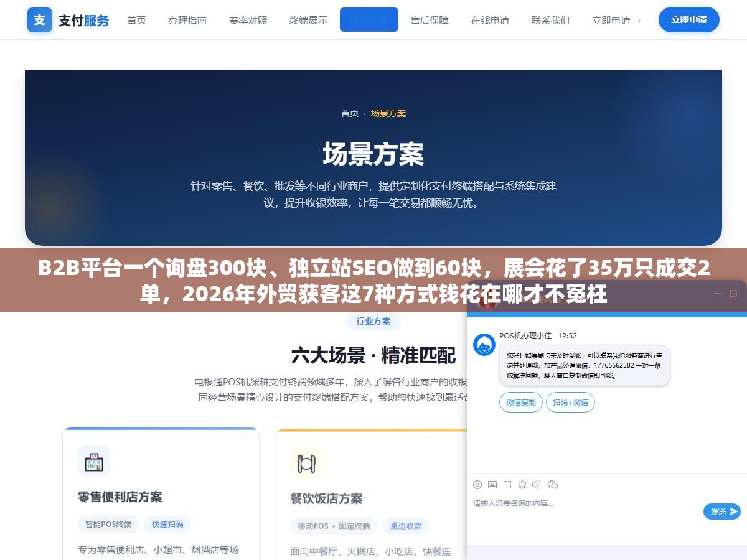Click the 智能POS终端 tag
The width and height of the screenshot is (747, 560).
coord(108,524)
